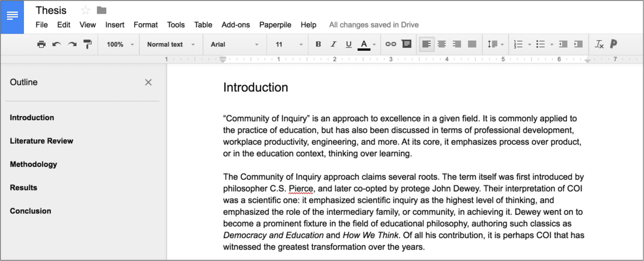Open the View menu
This screenshot has width=644, height=261.
pos(88,25)
